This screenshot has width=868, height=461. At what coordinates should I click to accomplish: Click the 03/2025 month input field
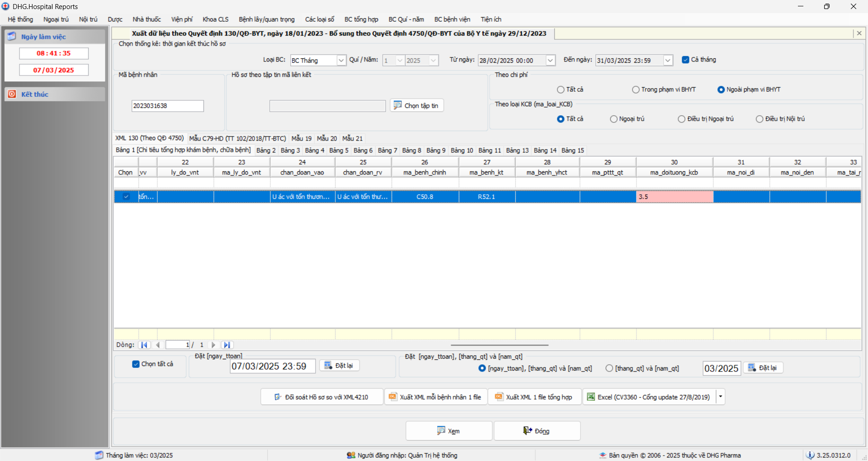click(722, 368)
